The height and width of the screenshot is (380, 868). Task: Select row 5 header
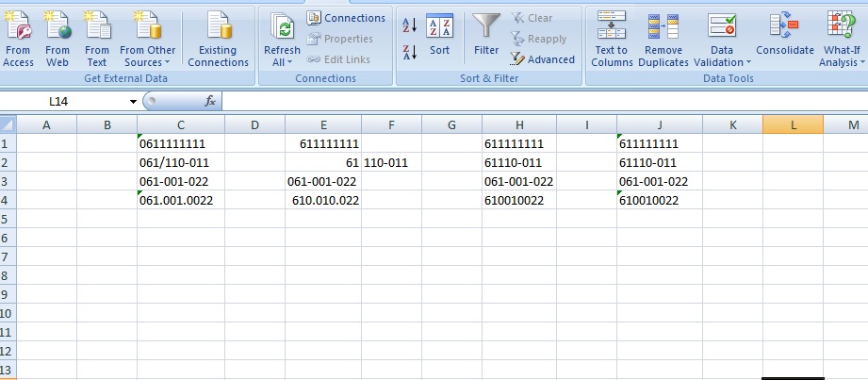click(8, 219)
